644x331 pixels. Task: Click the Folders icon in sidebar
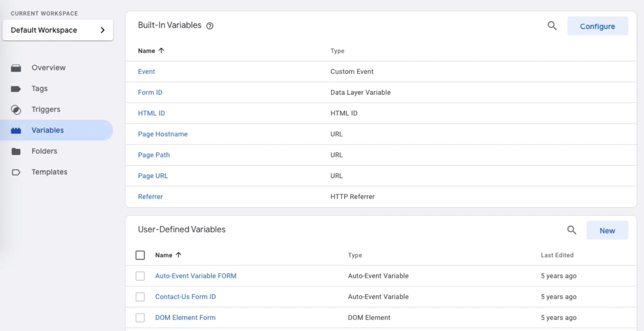[16, 151]
